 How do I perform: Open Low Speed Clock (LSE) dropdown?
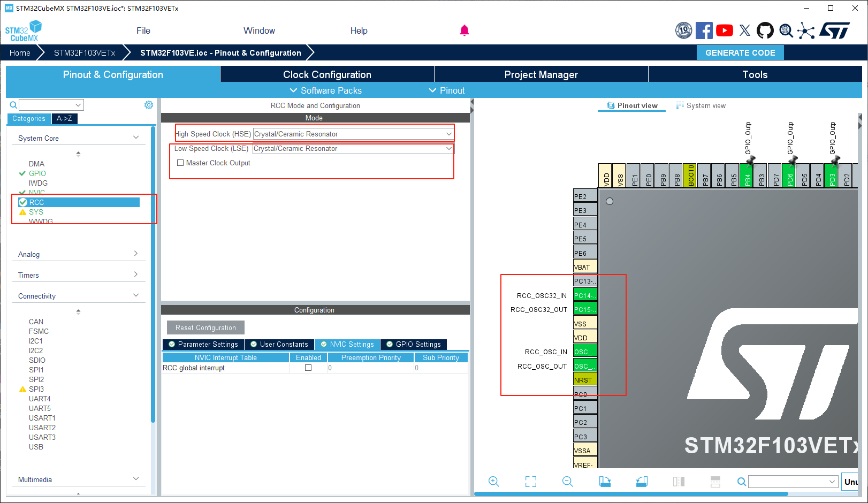(353, 148)
